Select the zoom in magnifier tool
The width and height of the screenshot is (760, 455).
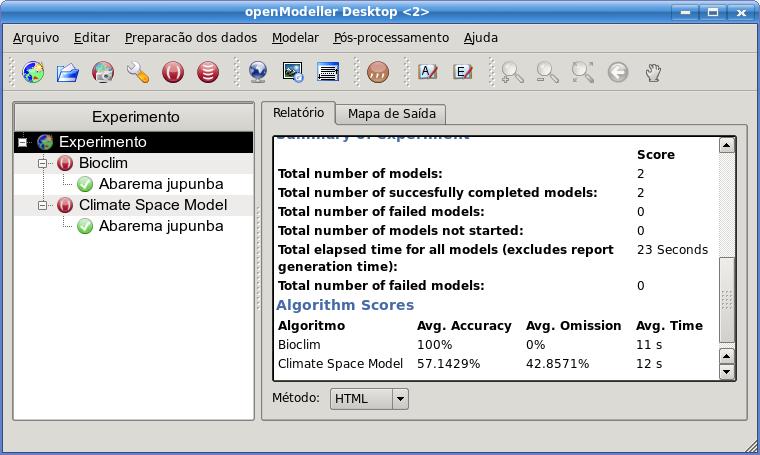pos(512,73)
